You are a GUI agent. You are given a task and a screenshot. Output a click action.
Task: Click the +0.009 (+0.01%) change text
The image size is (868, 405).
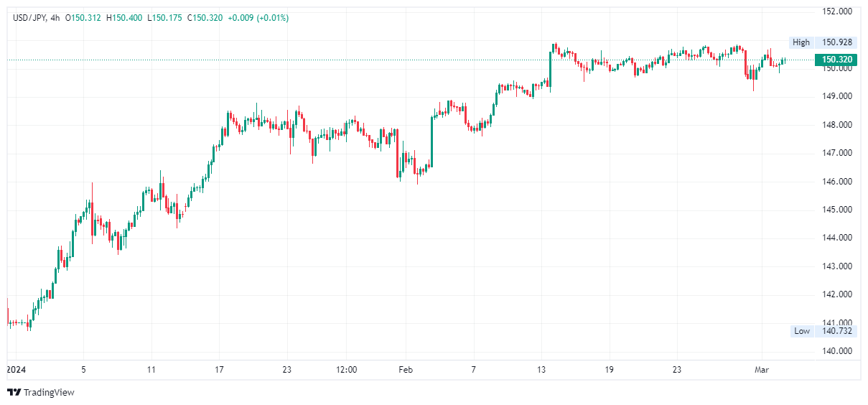(x=258, y=18)
